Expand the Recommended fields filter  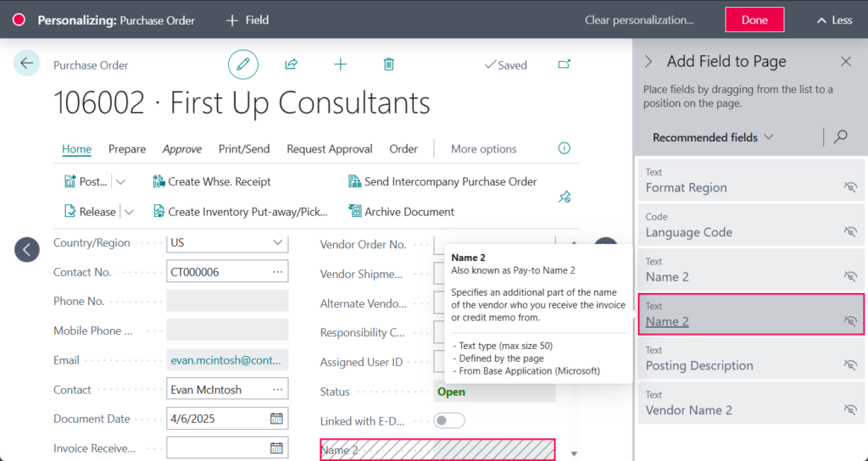pyautogui.click(x=713, y=137)
